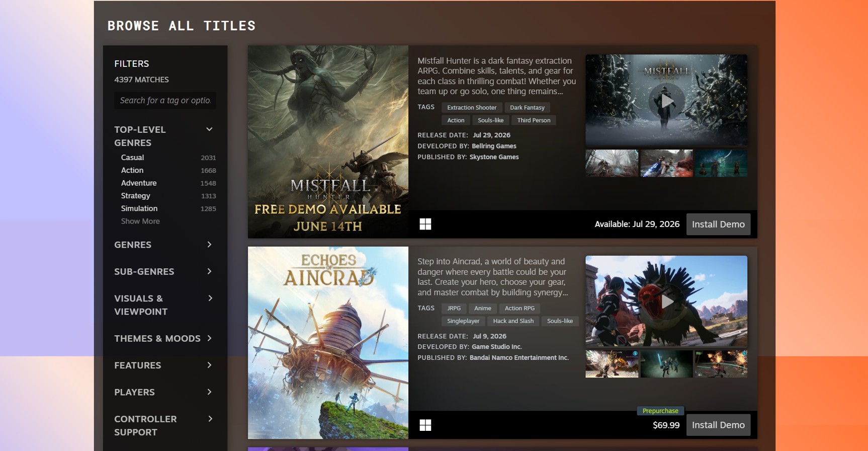868x451 pixels.
Task: Click the 'Jul 9, 2026' release date
Action: (x=489, y=336)
